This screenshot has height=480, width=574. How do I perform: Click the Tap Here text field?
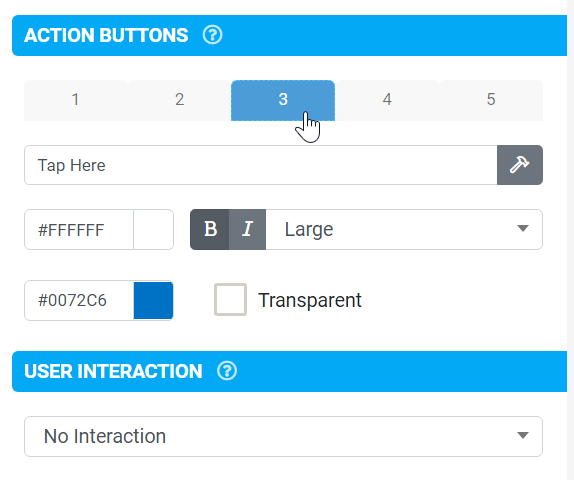coord(261,165)
